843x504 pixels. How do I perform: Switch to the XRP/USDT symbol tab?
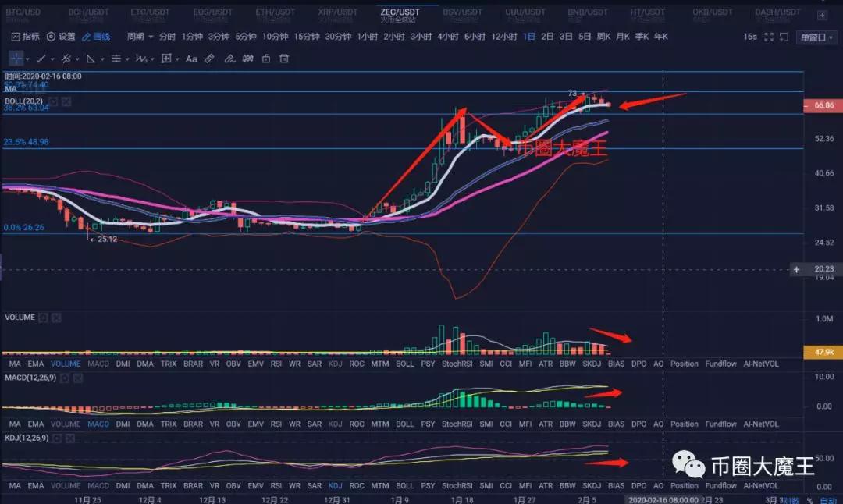338,15
